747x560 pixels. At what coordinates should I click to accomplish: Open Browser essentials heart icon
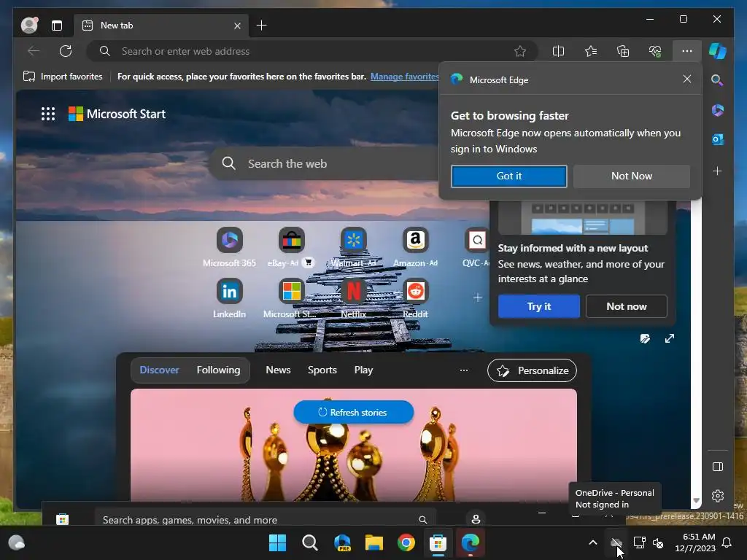(656, 51)
